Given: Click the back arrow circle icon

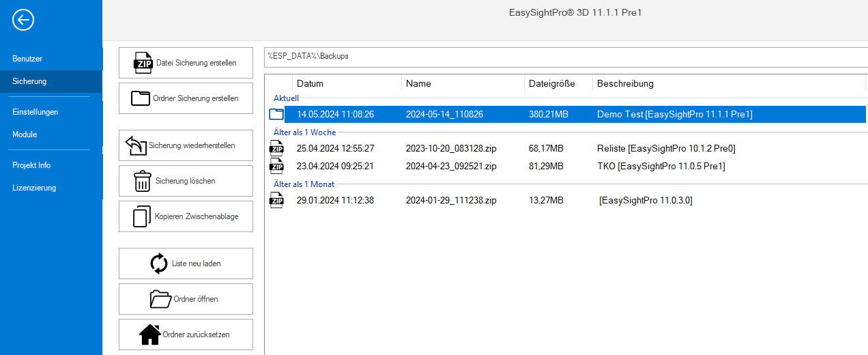Looking at the screenshot, I should (23, 20).
